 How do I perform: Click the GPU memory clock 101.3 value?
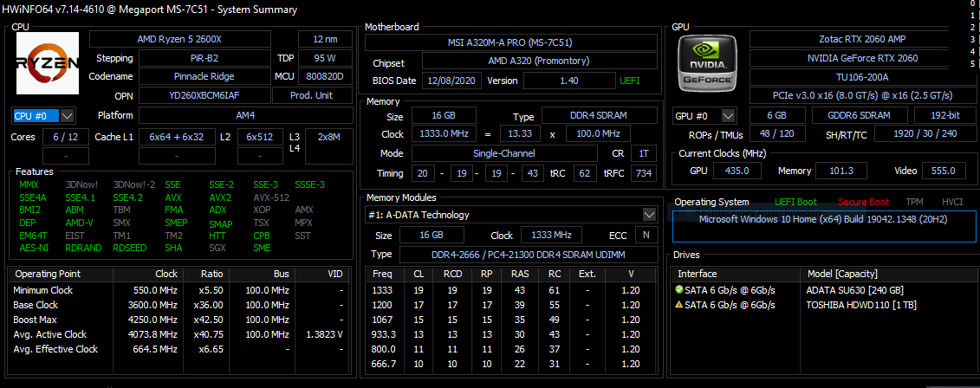(842, 171)
